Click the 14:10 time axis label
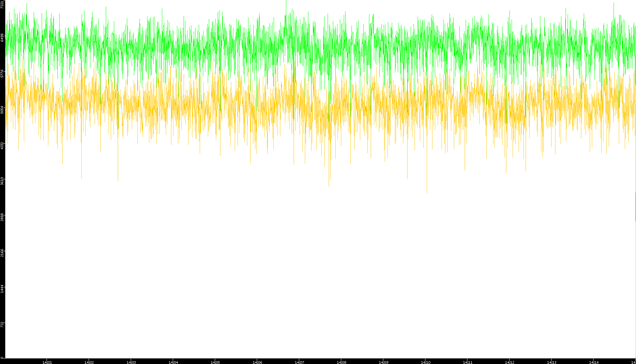Image resolution: width=636 pixels, height=364 pixels. click(x=425, y=362)
